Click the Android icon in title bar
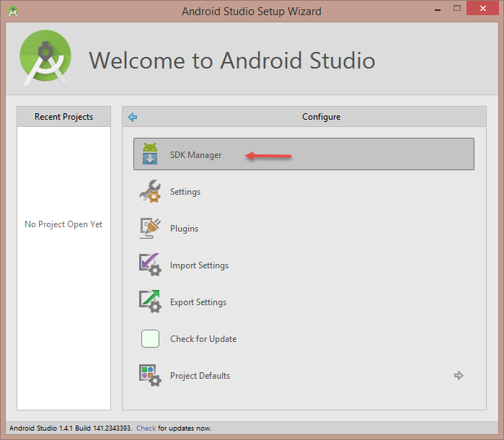The image size is (504, 440). [13, 11]
